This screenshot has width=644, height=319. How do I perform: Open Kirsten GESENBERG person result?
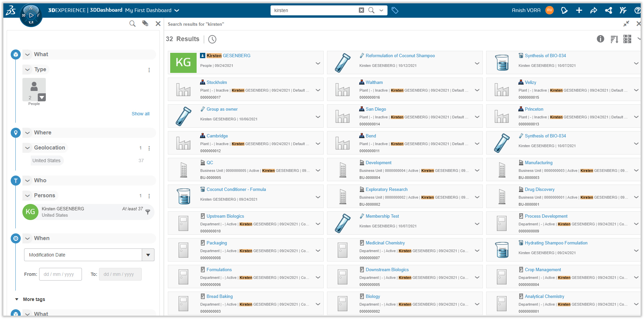228,56
